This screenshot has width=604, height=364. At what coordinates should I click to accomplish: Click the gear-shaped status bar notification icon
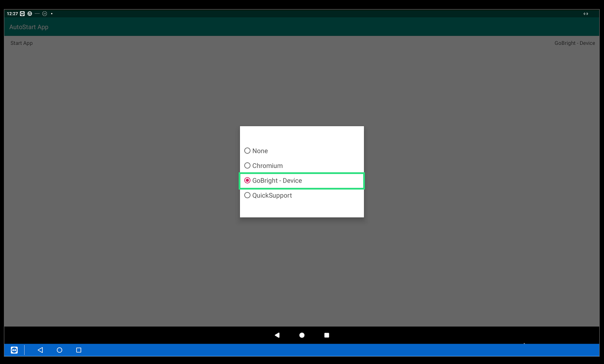click(x=30, y=14)
